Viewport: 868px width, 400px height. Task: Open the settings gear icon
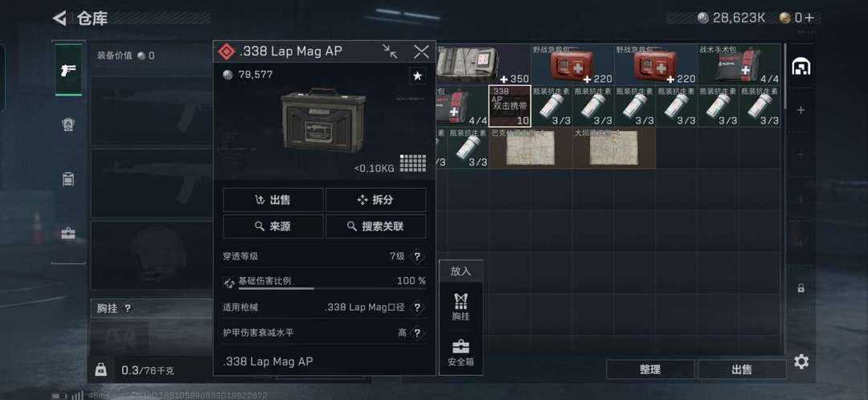point(801,361)
